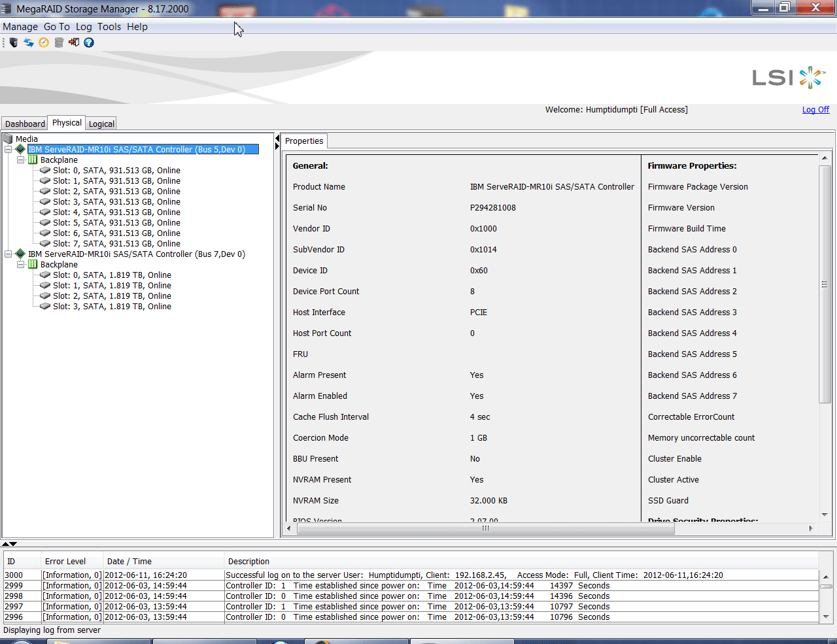Click up arrow above the log panel
This screenshot has width=837, height=644.
pos(5,544)
